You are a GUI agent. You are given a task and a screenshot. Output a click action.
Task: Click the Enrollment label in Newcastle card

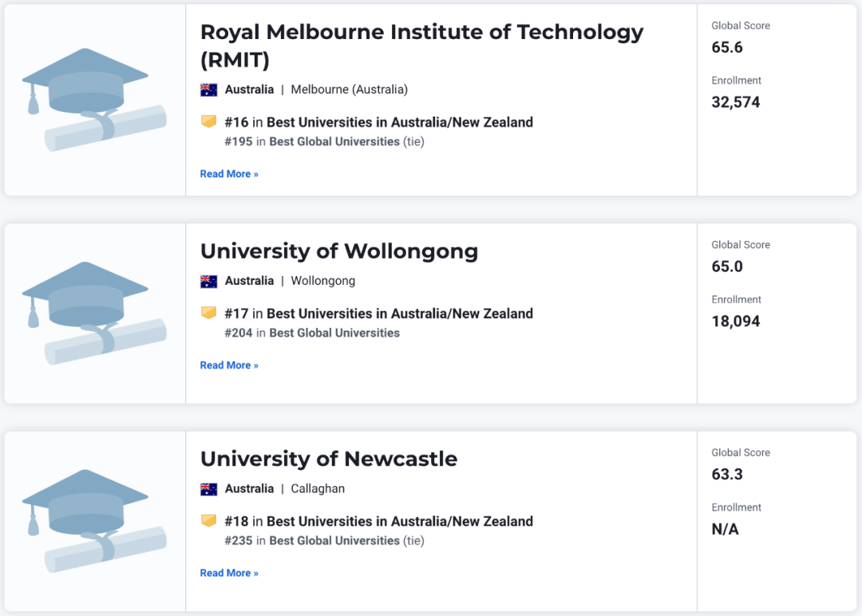tap(736, 507)
